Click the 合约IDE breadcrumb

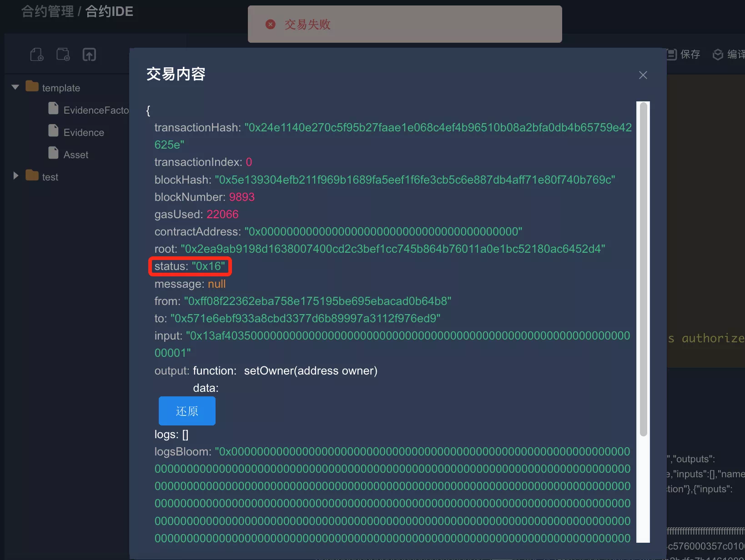pyautogui.click(x=109, y=11)
